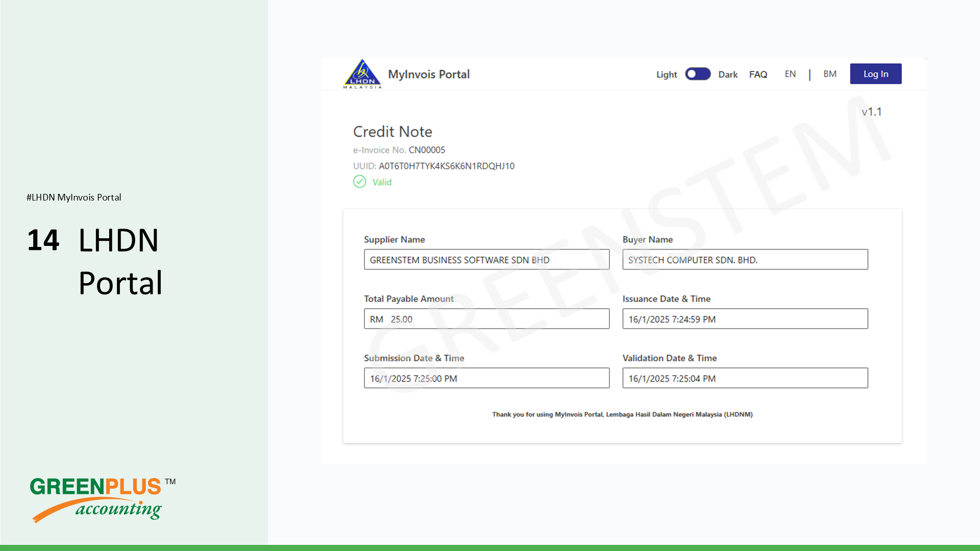
Task: Click the v1.1 version label
Action: (x=872, y=112)
